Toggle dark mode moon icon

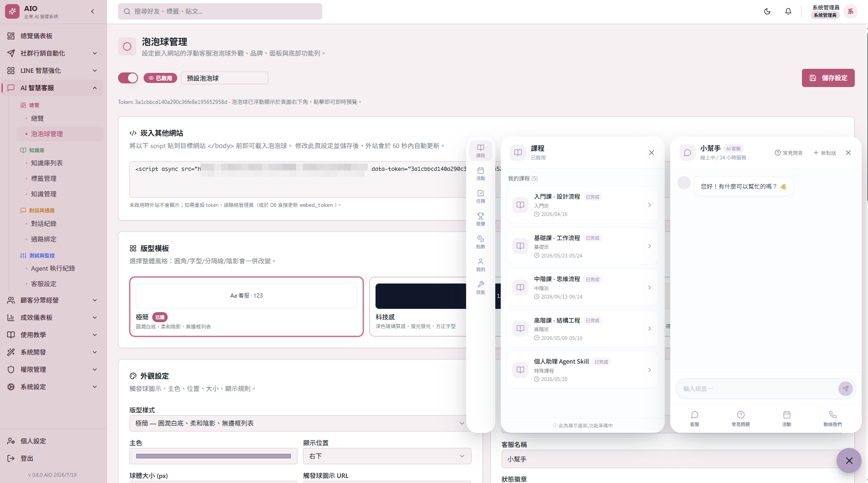coord(767,11)
